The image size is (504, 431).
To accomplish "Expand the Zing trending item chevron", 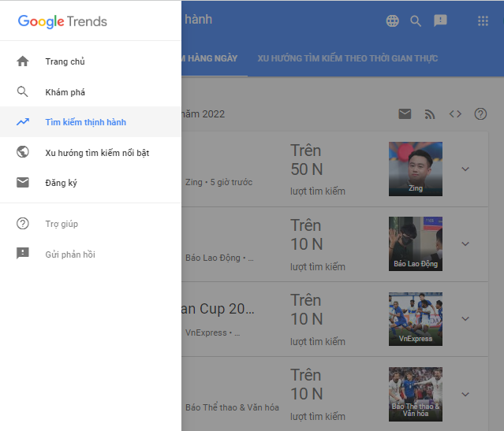I will point(465,169).
